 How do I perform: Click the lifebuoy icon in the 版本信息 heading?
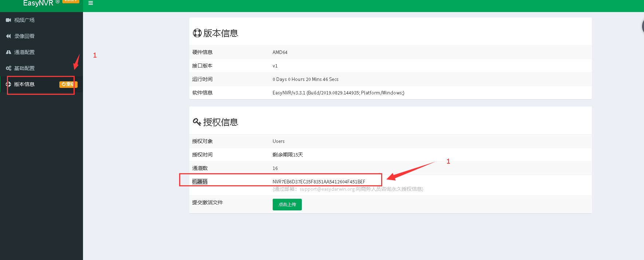click(197, 33)
